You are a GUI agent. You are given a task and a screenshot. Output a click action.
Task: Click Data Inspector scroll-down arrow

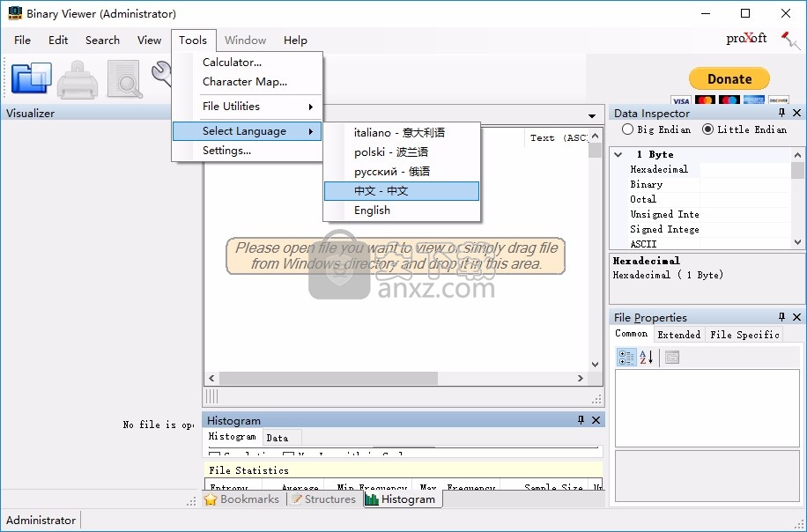click(x=797, y=242)
